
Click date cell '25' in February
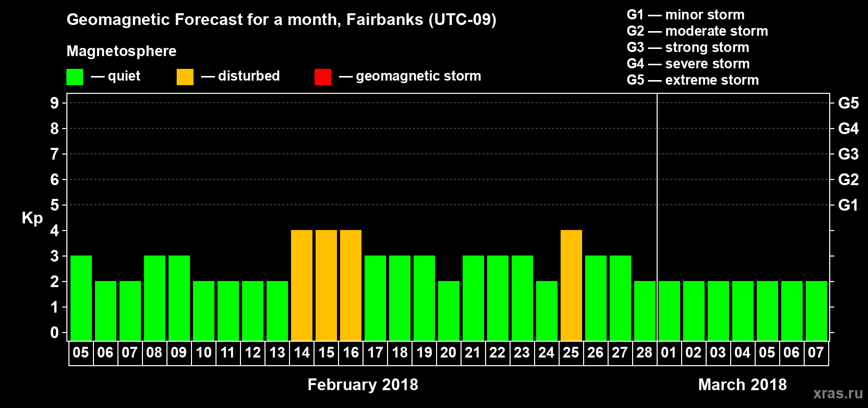point(571,353)
